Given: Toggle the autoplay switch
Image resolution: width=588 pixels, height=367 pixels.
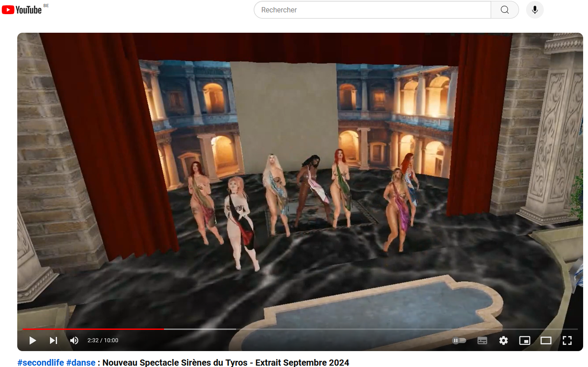Looking at the screenshot, I should click(x=459, y=340).
